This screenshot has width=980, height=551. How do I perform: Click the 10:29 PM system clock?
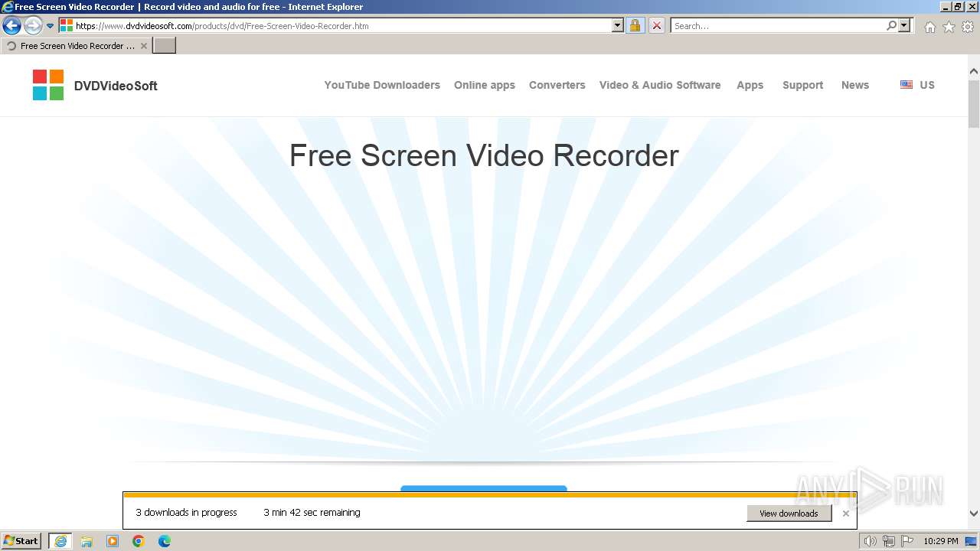pyautogui.click(x=941, y=541)
